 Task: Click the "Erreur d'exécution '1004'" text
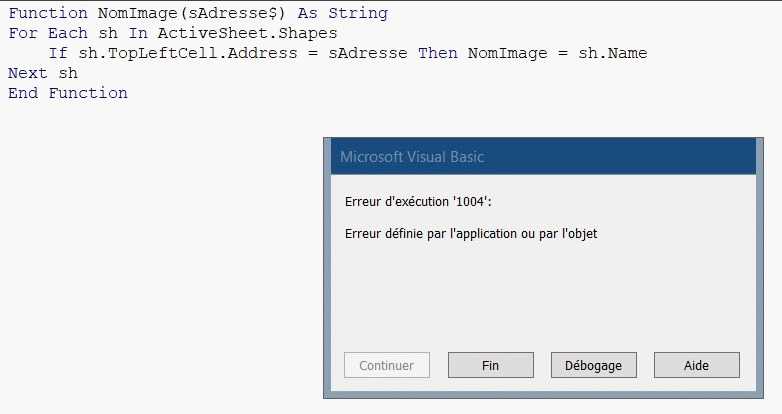point(418,202)
